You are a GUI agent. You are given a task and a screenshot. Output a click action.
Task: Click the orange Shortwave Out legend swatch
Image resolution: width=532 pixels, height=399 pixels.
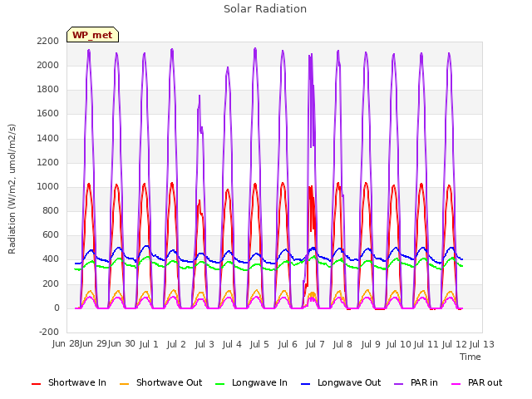(124, 384)
